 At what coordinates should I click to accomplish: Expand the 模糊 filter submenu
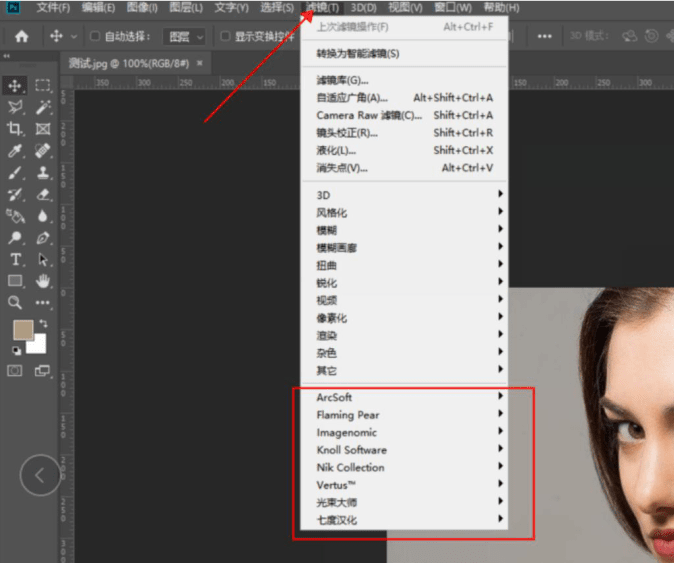[x=404, y=230]
